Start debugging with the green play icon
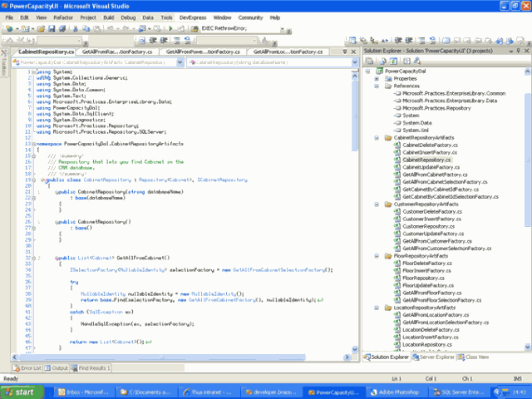The height and width of the screenshot is (399, 532). (x=170, y=29)
